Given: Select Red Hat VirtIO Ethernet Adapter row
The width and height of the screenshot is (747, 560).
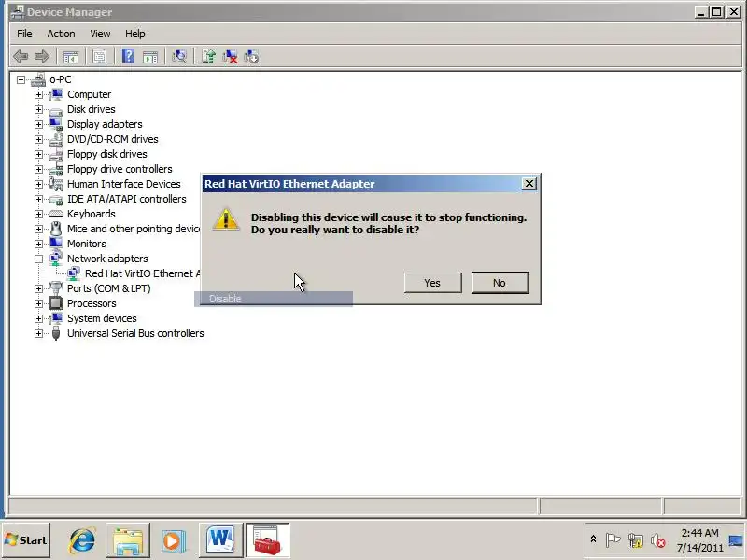Looking at the screenshot, I should 142,273.
